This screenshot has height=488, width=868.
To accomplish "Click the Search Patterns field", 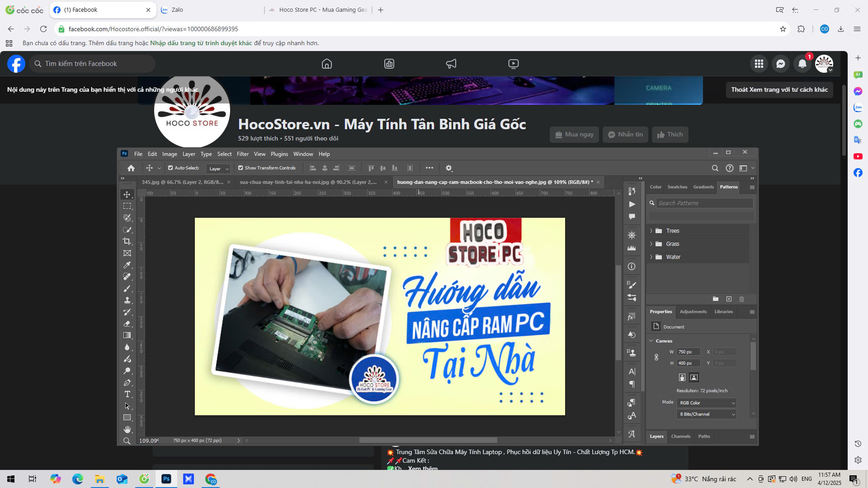I will coord(705,203).
